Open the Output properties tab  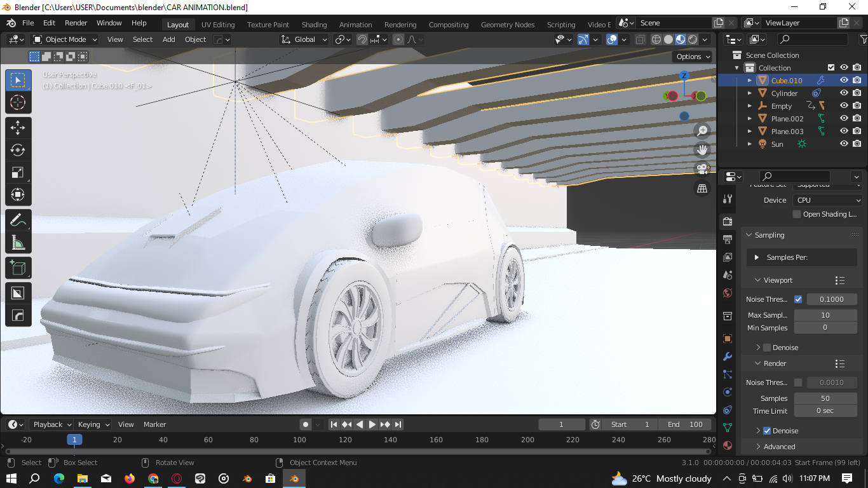(728, 239)
